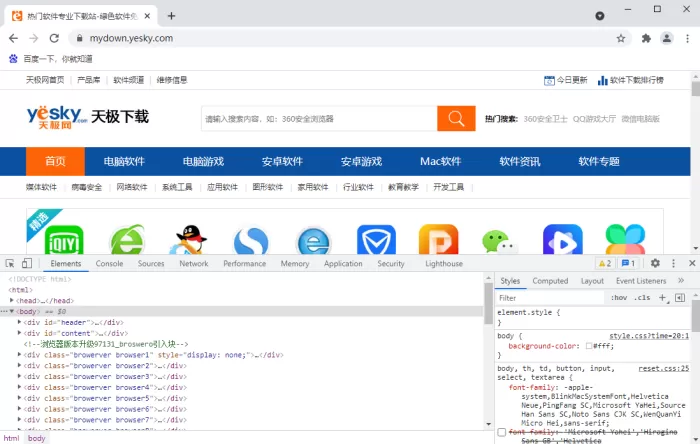Viewport: 700px width, 444px height.
Task: Open the iQIYI app icon
Action: click(x=64, y=240)
